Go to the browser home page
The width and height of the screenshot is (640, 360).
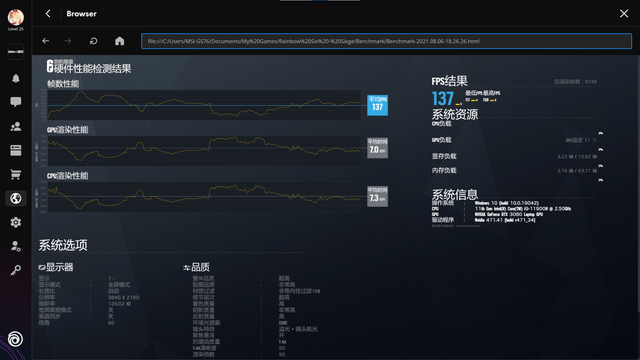(120, 41)
